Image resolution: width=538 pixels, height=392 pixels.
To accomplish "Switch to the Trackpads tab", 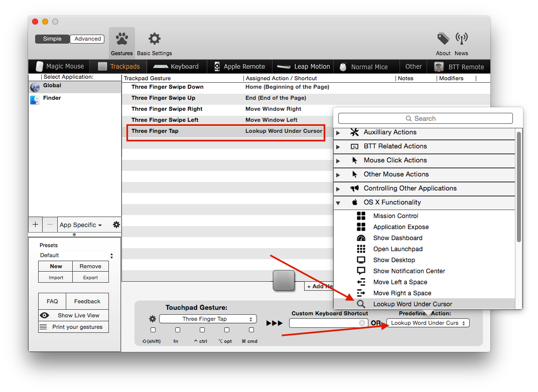I will (119, 67).
